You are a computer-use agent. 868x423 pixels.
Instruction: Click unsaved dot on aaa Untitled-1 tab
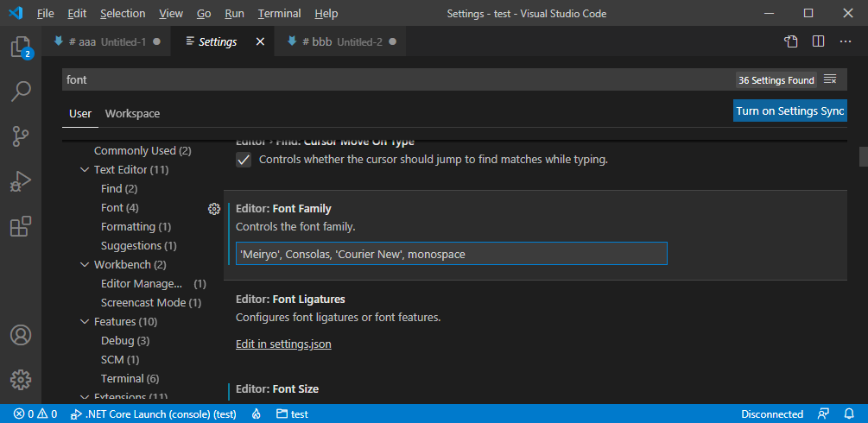156,41
